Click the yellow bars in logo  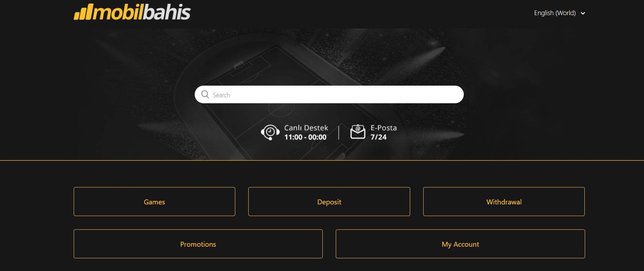point(83,12)
